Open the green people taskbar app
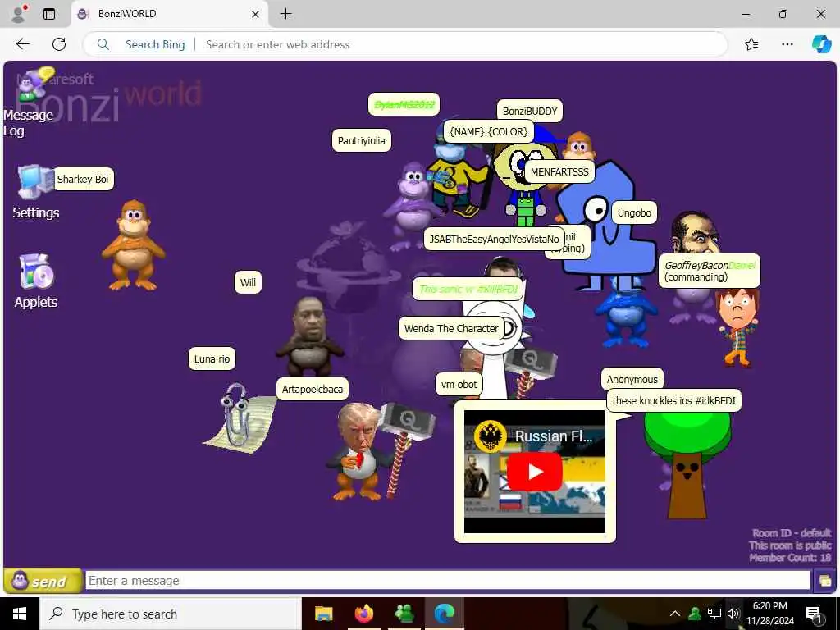 coord(404,614)
